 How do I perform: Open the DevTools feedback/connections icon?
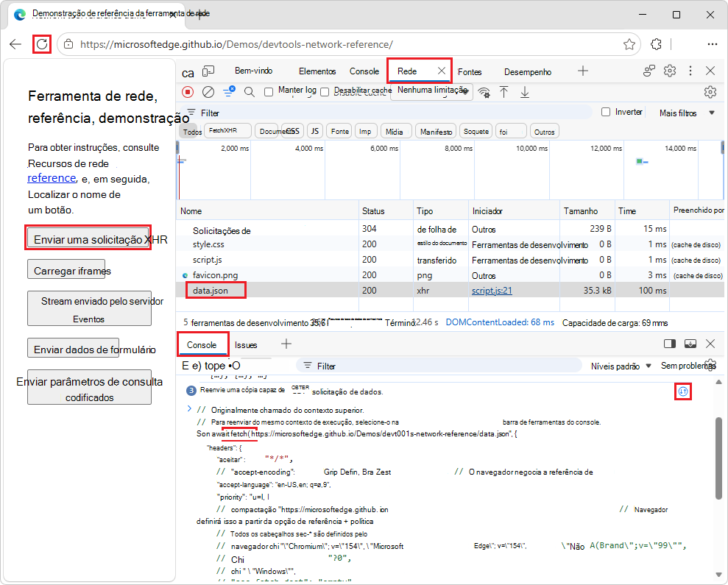649,71
